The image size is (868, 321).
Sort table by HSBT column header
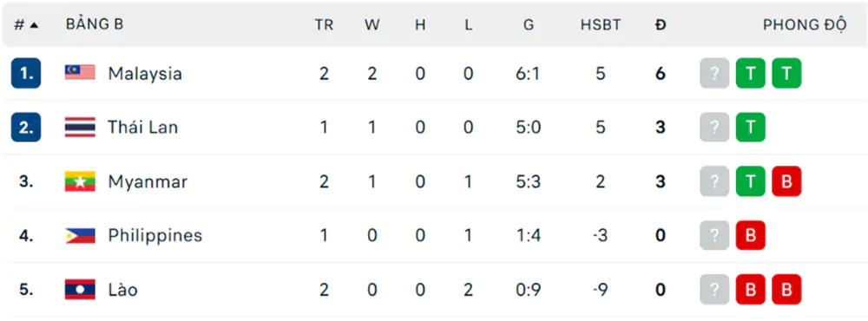tap(601, 25)
